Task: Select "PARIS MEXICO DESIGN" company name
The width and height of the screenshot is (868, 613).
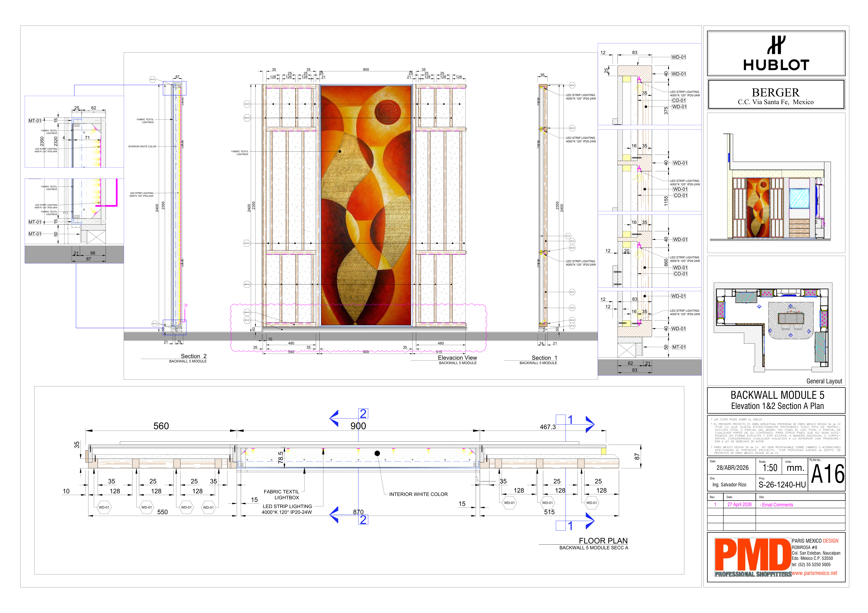Action: tap(815, 541)
